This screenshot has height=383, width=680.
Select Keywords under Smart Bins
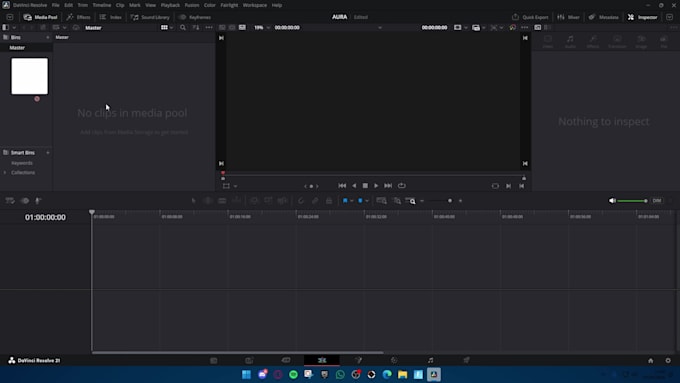coord(22,163)
